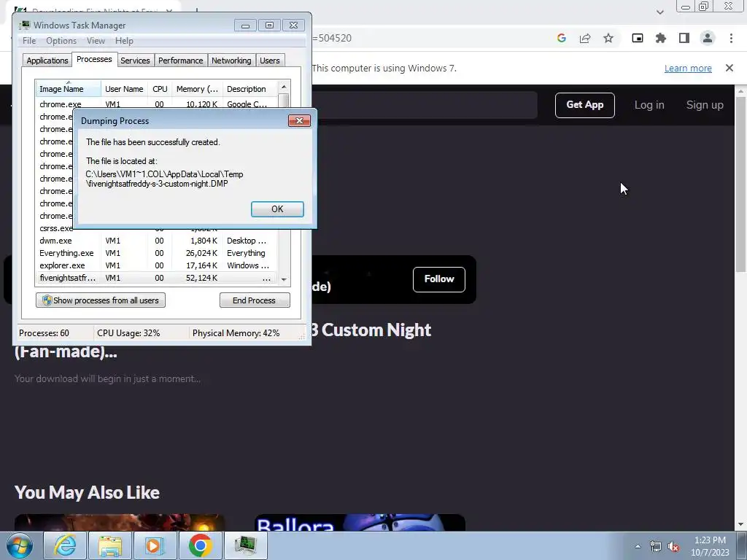
Task: Toggle the Chrome side panel icon
Action: click(684, 38)
